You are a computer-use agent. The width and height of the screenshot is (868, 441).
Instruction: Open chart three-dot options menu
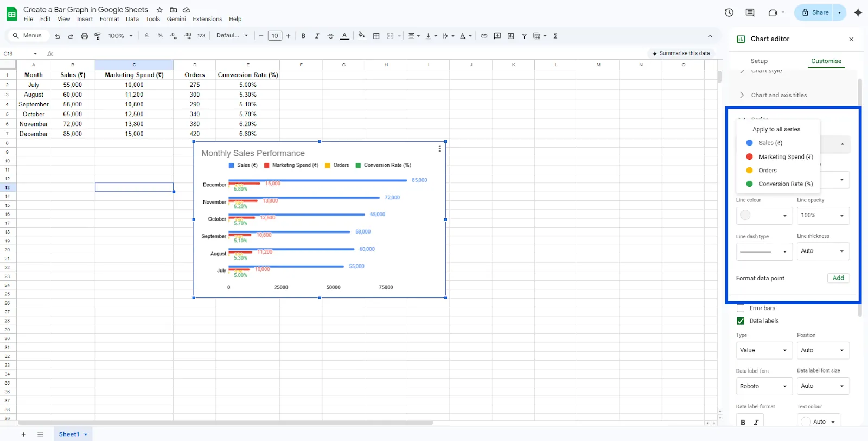439,149
